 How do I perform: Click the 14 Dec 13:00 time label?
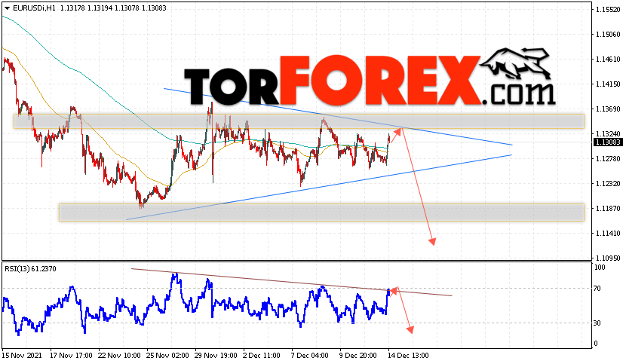point(408,355)
